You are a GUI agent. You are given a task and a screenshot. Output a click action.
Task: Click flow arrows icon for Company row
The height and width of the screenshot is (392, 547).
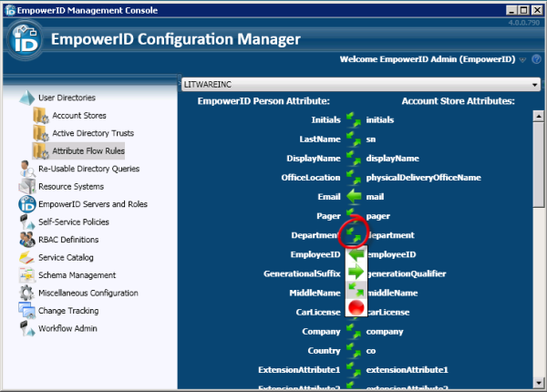click(354, 331)
